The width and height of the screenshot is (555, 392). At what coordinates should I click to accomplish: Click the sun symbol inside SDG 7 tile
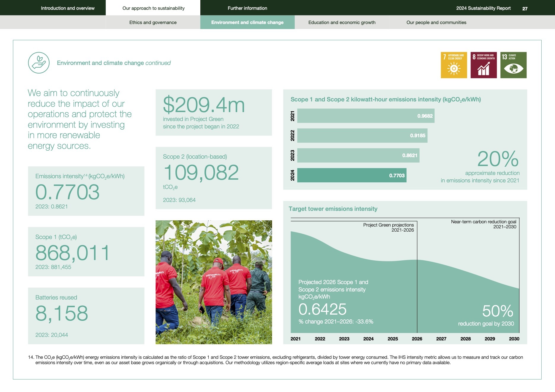[x=454, y=69]
